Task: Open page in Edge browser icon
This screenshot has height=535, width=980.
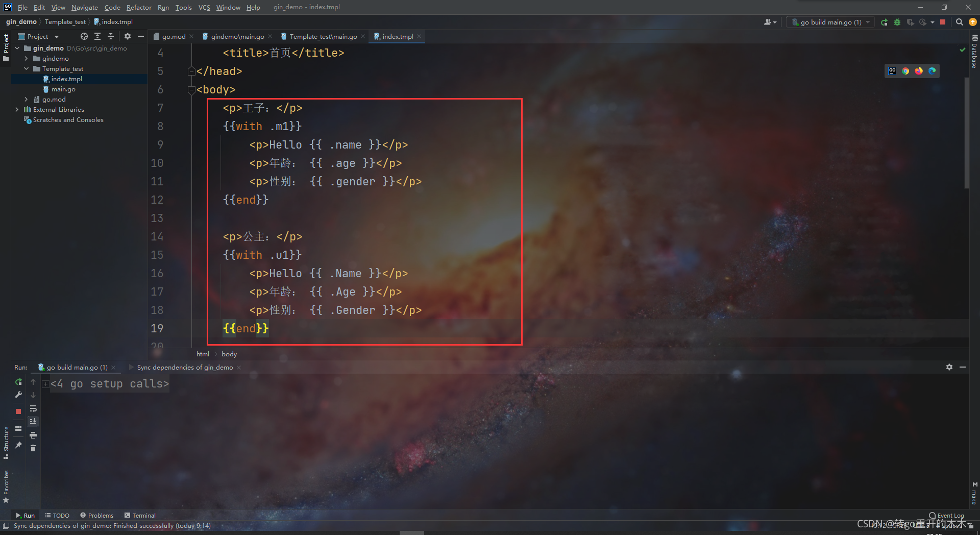Action: 932,71
